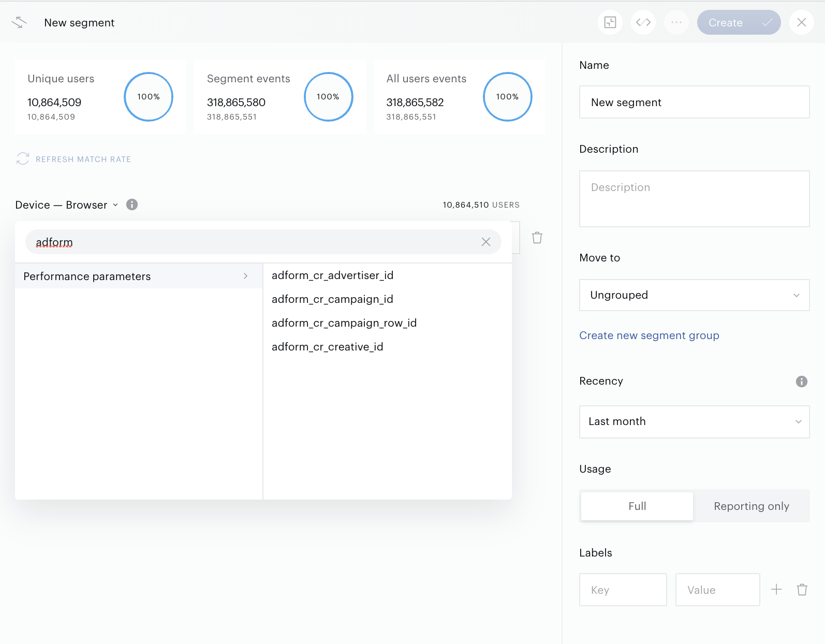Click the New segment title text
Viewport: 825px width, 644px height.
point(79,23)
